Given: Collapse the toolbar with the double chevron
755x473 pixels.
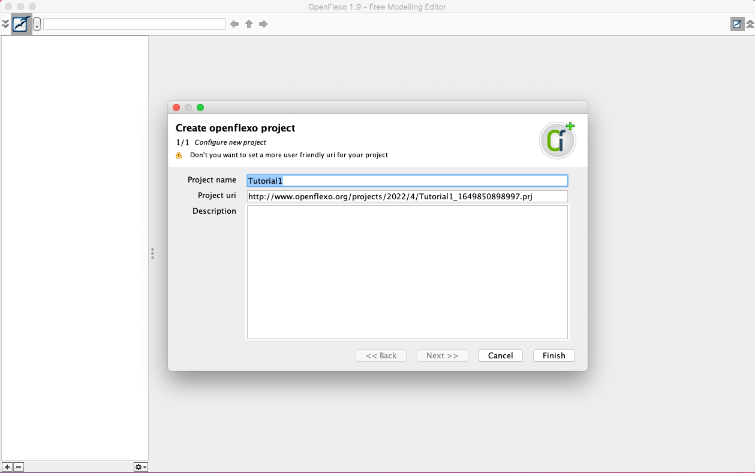Looking at the screenshot, I should click(5, 24).
